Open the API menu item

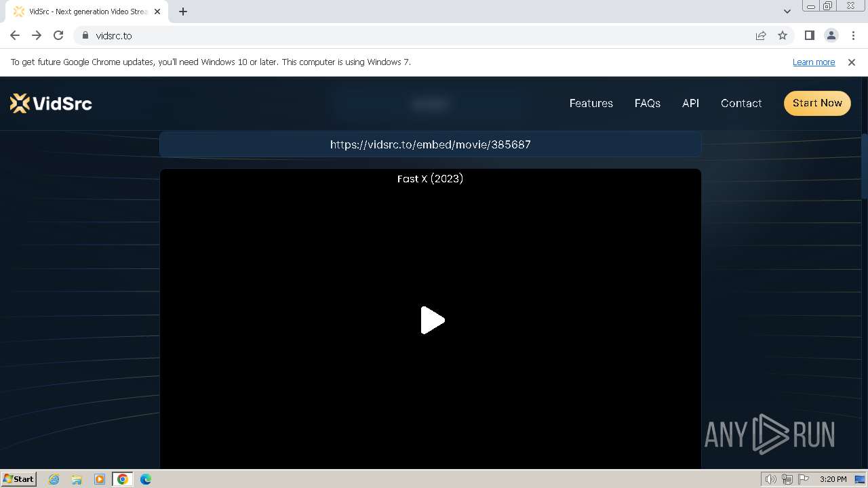click(690, 103)
